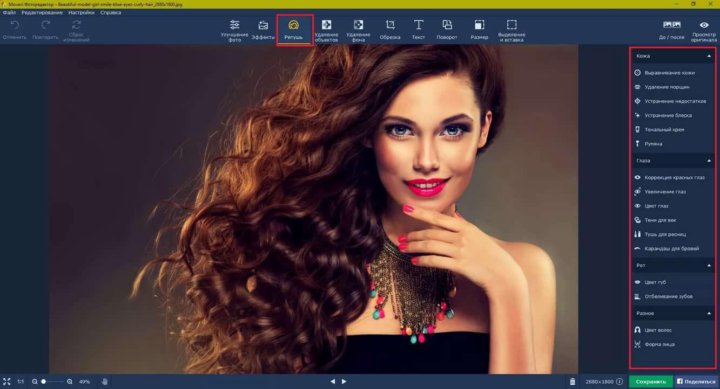Open the Поворот rotate tool
The height and width of the screenshot is (389, 720).
(447, 29)
